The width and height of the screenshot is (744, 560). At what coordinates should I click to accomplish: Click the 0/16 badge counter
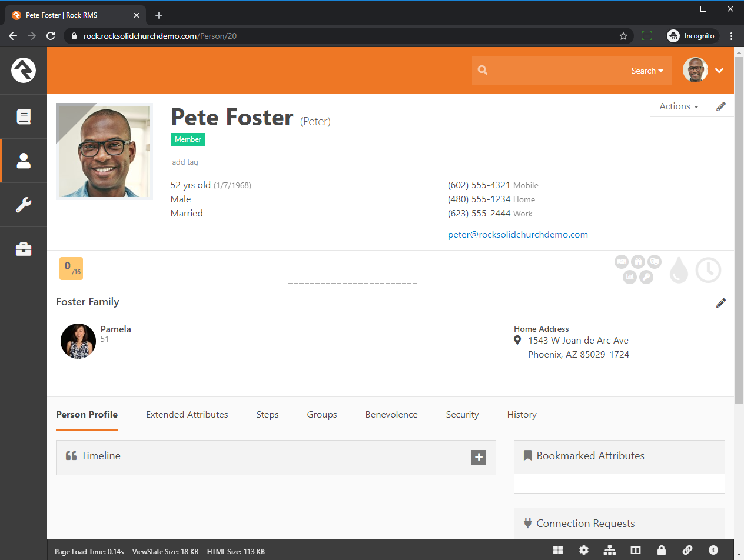71,269
